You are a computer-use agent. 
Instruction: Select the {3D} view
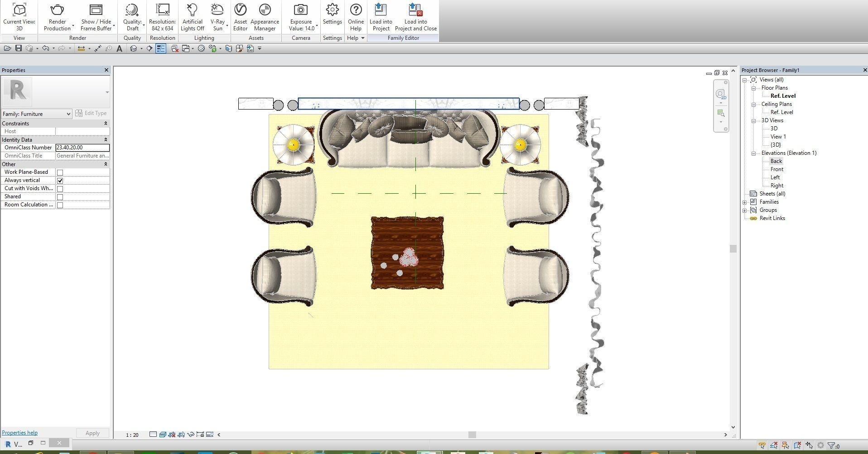pyautogui.click(x=776, y=145)
